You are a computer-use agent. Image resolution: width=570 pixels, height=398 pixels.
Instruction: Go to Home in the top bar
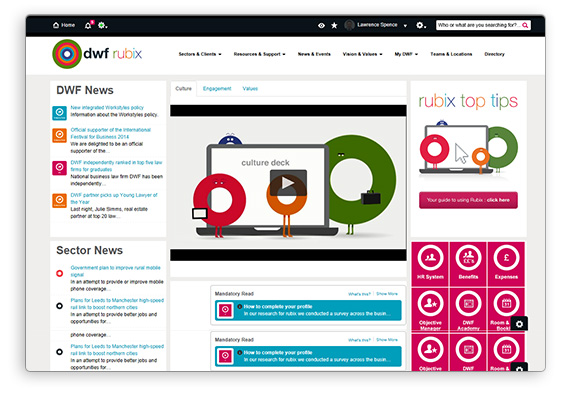pos(64,25)
